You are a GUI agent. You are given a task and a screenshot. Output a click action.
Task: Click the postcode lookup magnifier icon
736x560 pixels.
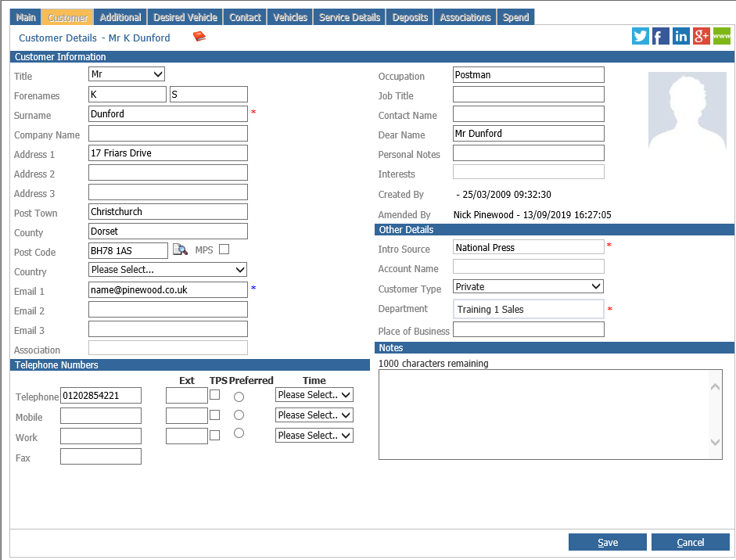point(180,249)
